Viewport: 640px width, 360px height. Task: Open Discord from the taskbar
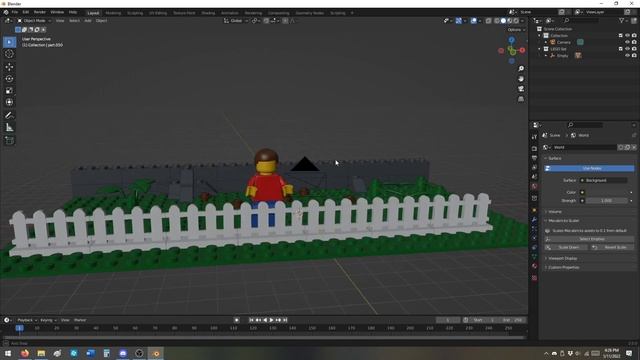[x=123, y=353]
